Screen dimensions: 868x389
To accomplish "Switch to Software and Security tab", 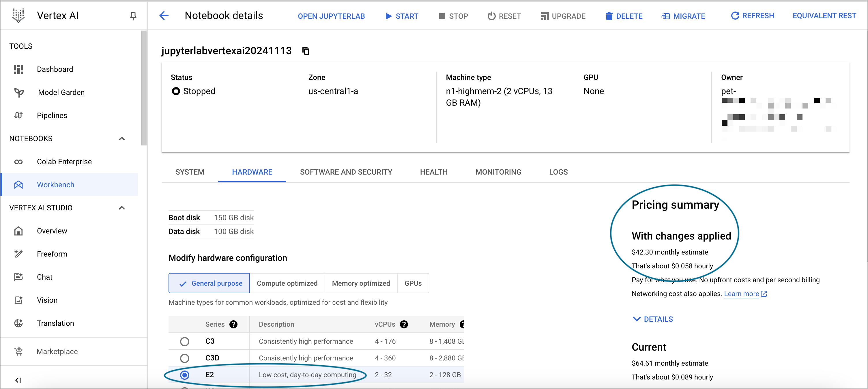I will pyautogui.click(x=346, y=172).
